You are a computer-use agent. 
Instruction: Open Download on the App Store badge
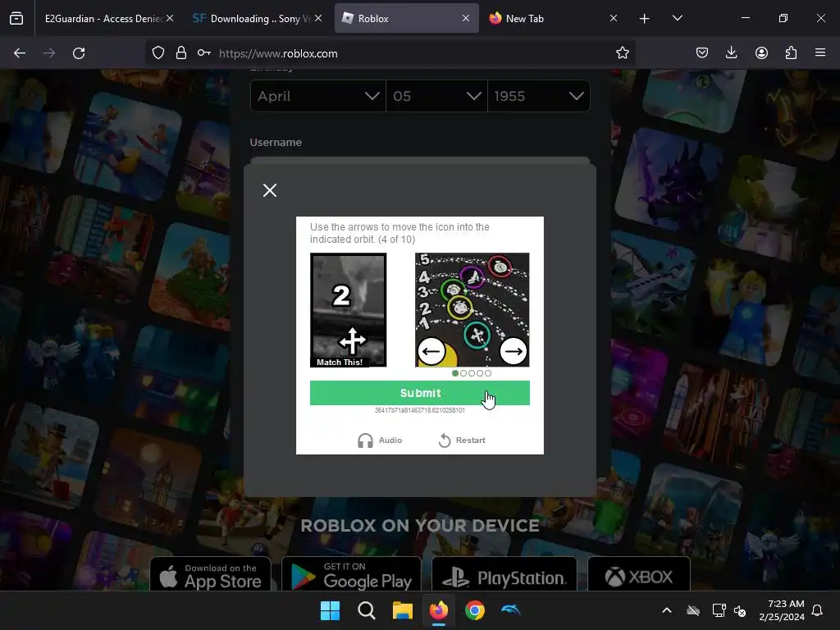(x=211, y=574)
